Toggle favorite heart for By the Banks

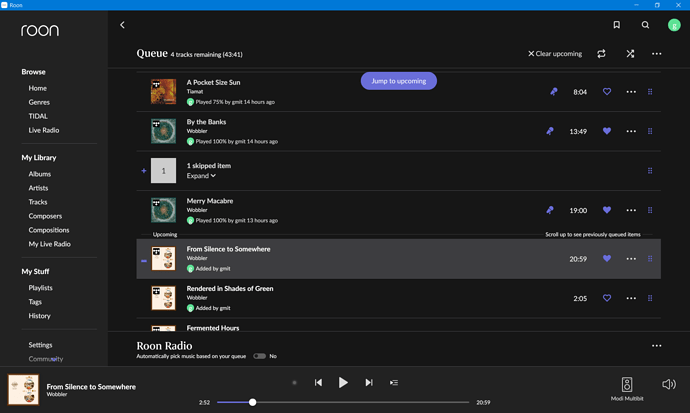[607, 131]
